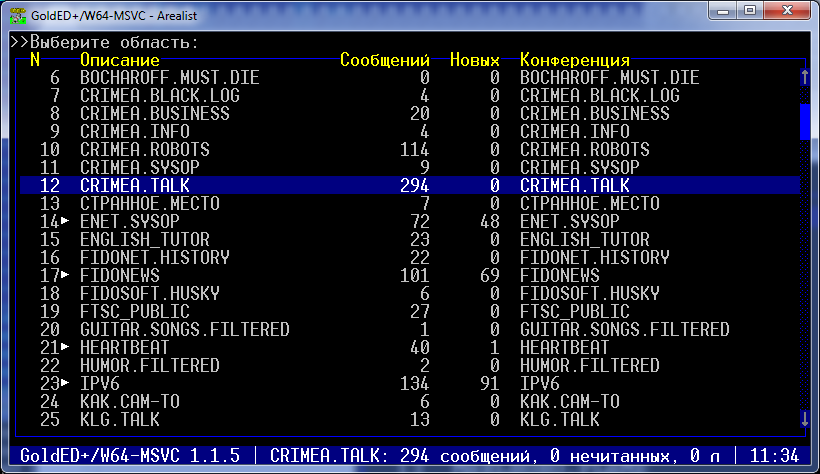820x474 pixels.
Task: Click message count 294 in CRIMEA.TALK row
Action: tap(415, 185)
